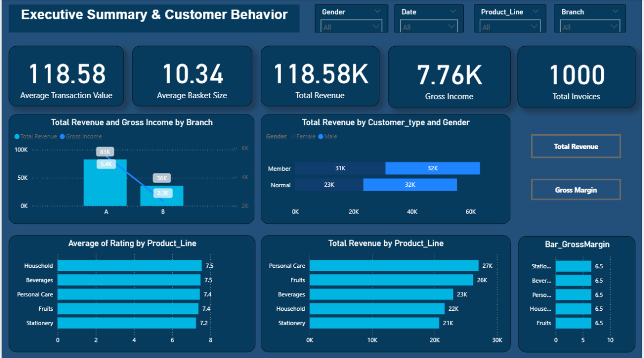Expand the Branch slicer's All dropdown

pyautogui.click(x=589, y=26)
